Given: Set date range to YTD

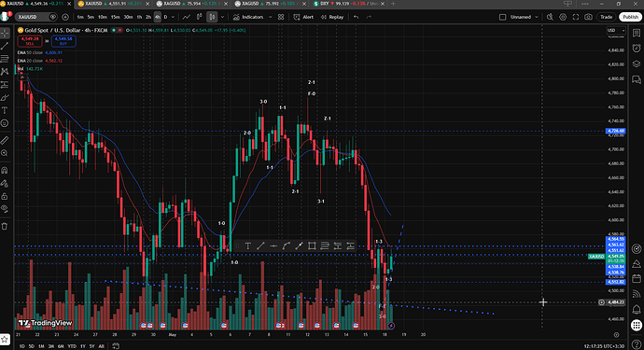Looking at the screenshot, I should click(72, 346).
